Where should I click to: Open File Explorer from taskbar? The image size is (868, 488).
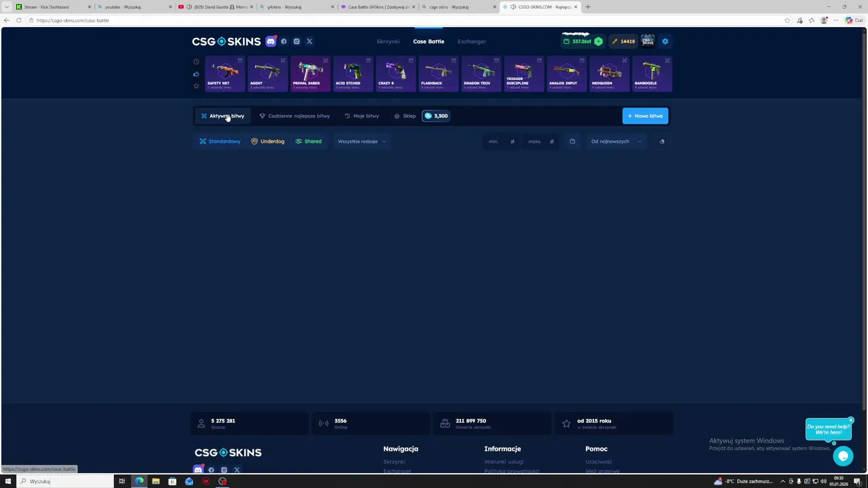click(155, 481)
